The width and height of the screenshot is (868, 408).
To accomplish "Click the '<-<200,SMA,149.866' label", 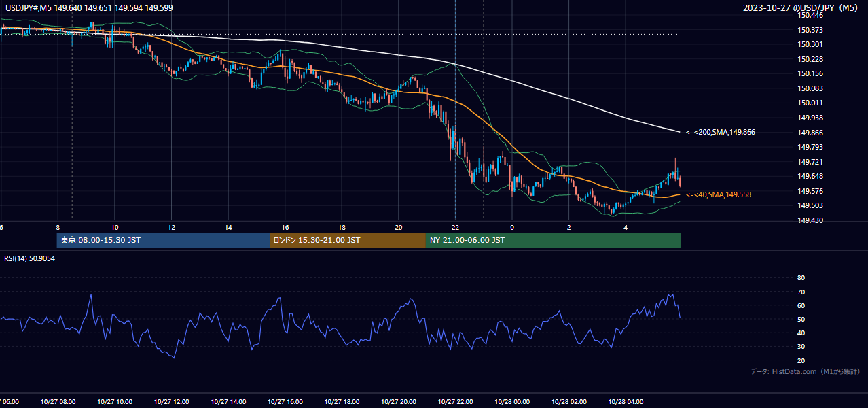I will 721,133.
